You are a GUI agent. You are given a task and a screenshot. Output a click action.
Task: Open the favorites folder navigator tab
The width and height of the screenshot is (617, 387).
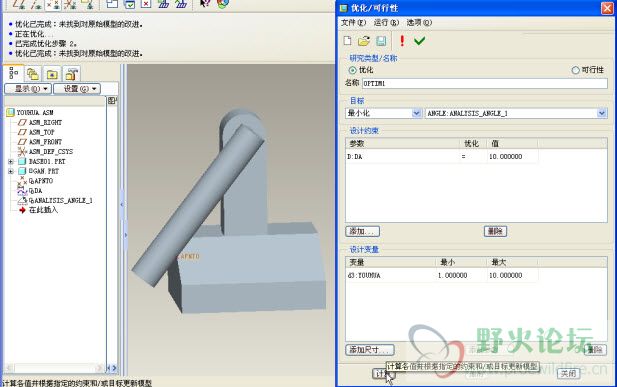[52, 74]
